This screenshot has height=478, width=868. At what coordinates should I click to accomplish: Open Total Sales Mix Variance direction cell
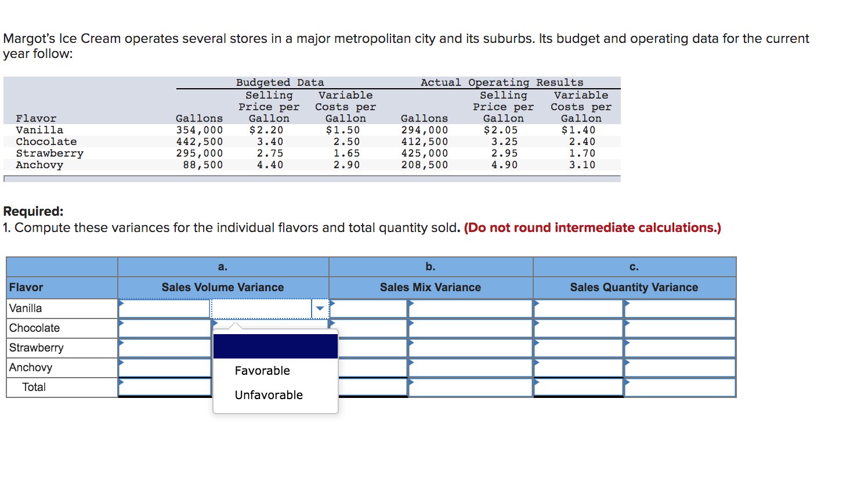click(x=470, y=387)
